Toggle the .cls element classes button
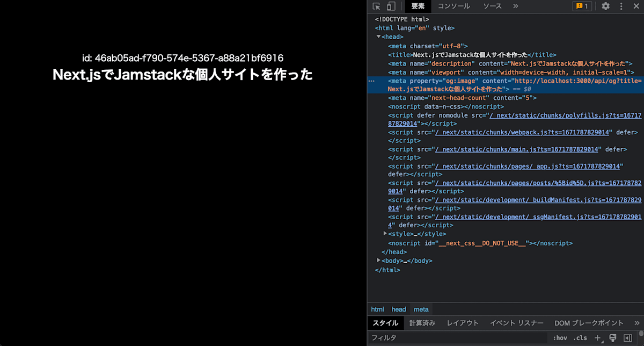Viewport: 644px width, 346px height. (580, 338)
